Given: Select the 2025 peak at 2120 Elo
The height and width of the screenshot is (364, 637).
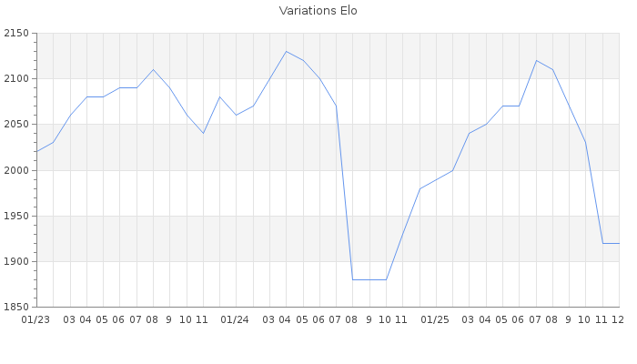Looking at the screenshot, I should 536,61.
